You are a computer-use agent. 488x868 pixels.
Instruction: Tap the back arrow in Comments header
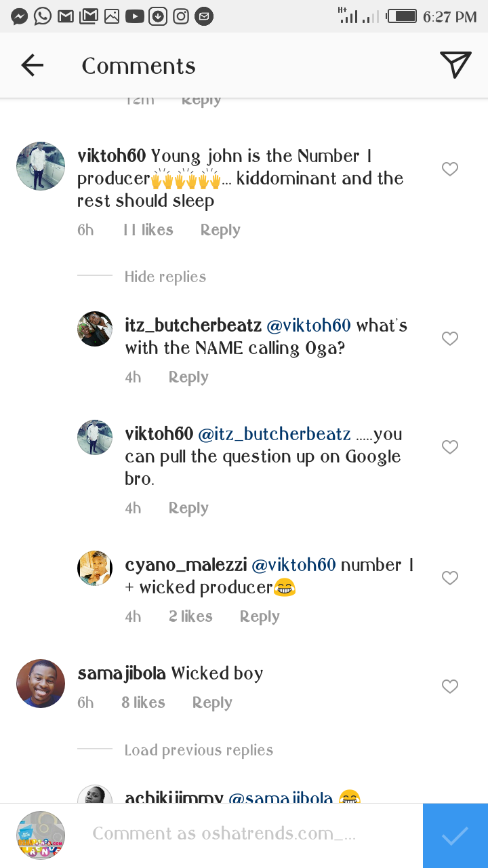[x=32, y=66]
